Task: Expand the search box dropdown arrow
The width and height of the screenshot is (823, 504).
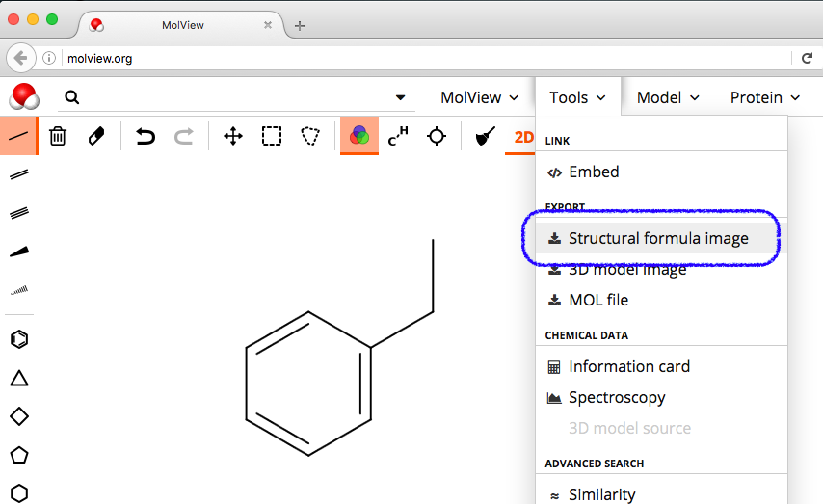Action: (x=400, y=97)
